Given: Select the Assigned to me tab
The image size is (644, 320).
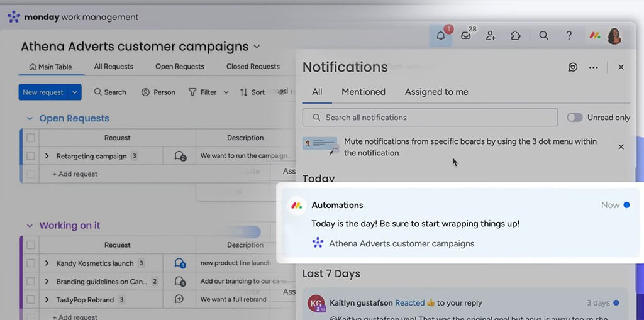Looking at the screenshot, I should [x=436, y=92].
